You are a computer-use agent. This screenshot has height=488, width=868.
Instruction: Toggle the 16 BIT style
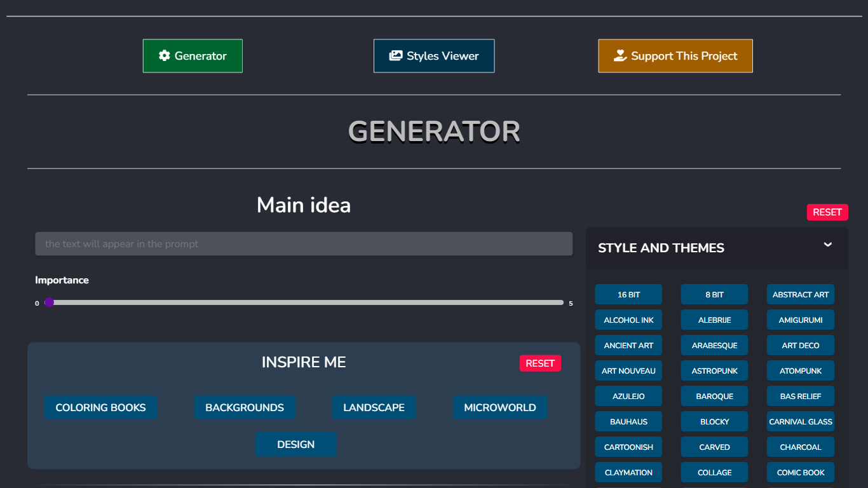pos(628,294)
